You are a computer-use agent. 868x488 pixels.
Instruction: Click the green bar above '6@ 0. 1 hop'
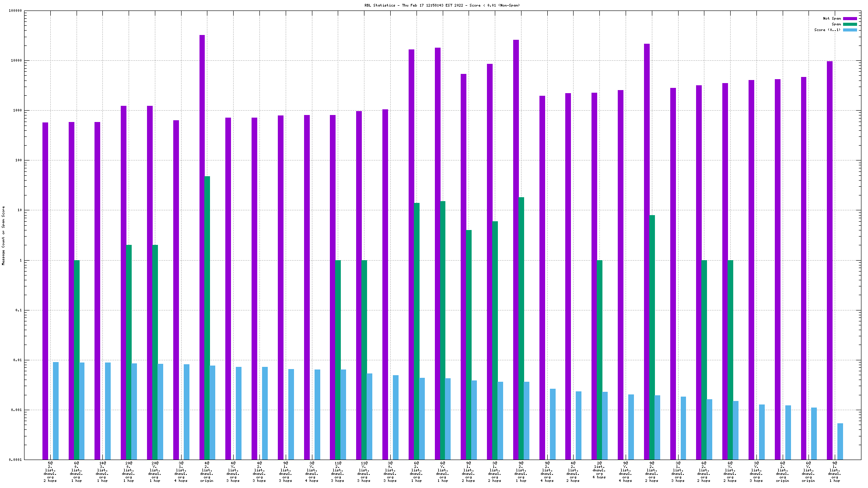[x=77, y=359]
